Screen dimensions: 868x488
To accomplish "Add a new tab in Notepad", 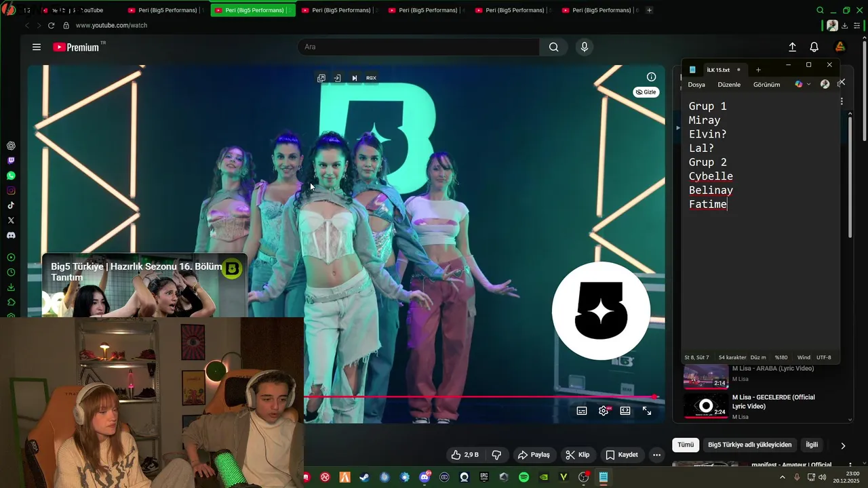I will coord(758,70).
